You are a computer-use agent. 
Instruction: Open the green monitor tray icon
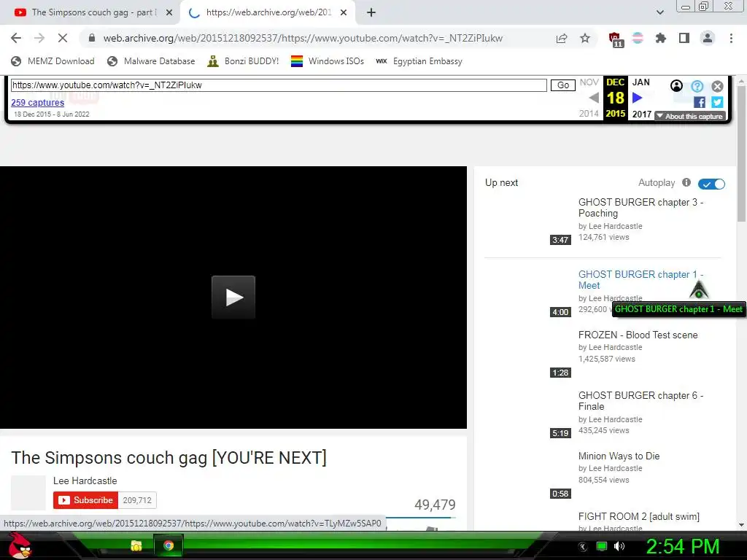pos(602,546)
